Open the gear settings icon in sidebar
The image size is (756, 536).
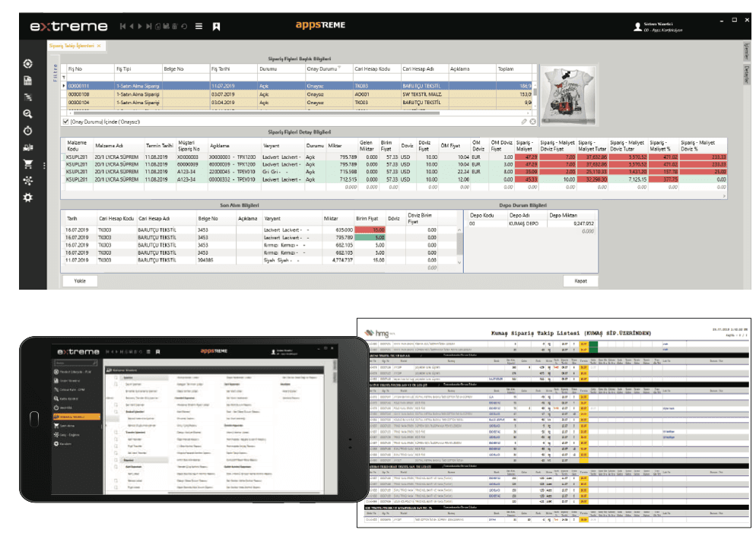point(28,198)
